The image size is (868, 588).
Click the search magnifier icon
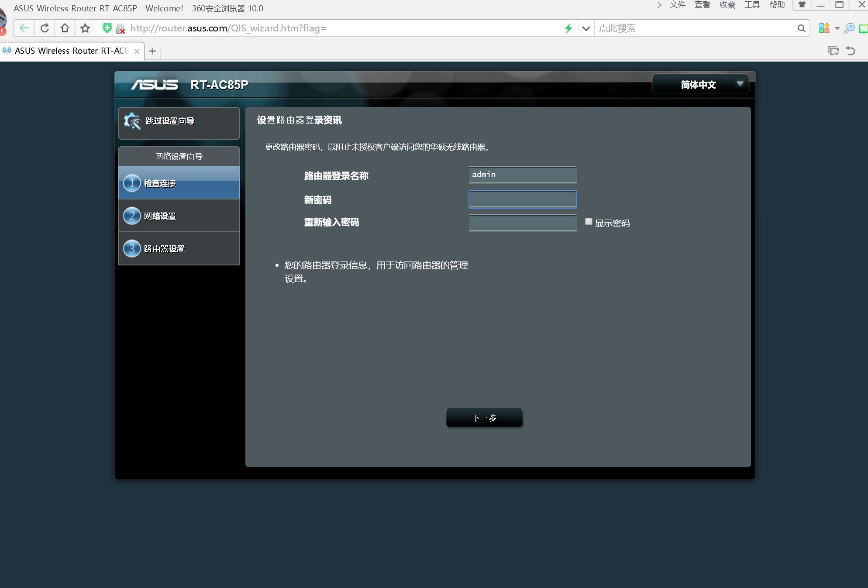801,28
